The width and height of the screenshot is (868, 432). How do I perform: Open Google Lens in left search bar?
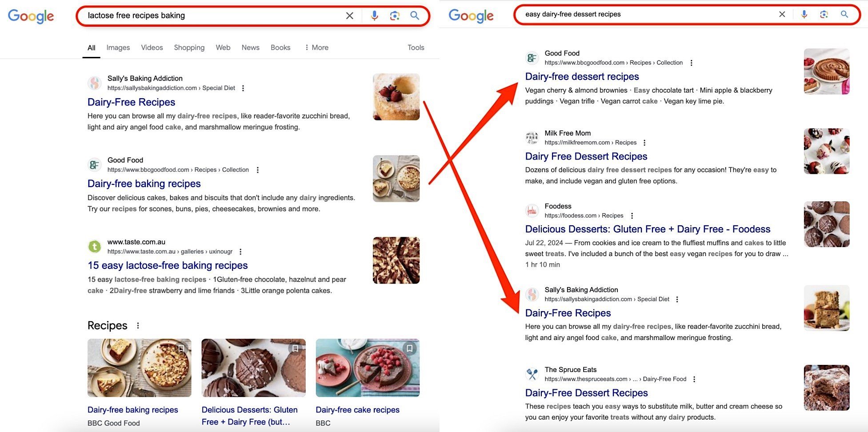click(395, 16)
